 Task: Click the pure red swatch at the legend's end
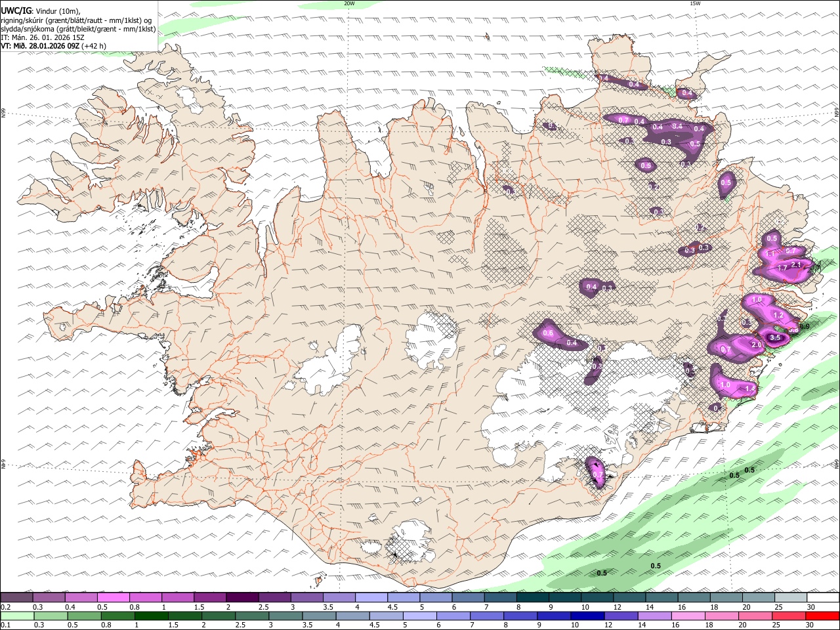click(x=823, y=616)
